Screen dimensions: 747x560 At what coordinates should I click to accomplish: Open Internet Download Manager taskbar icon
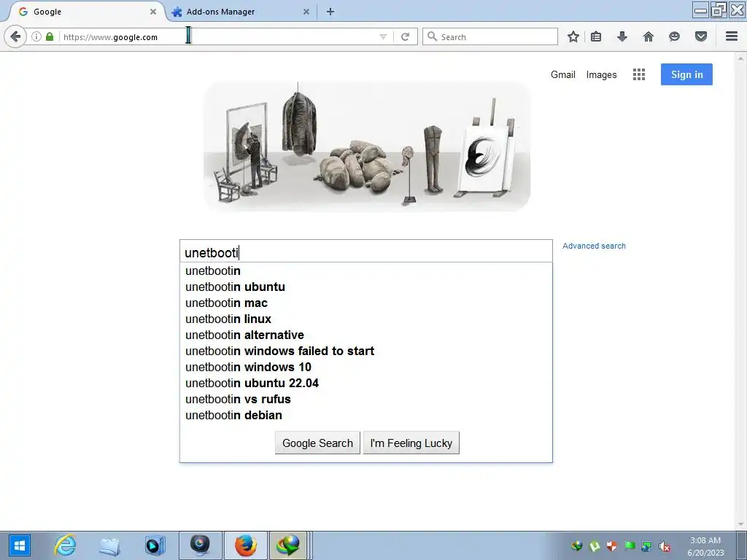tap(289, 545)
